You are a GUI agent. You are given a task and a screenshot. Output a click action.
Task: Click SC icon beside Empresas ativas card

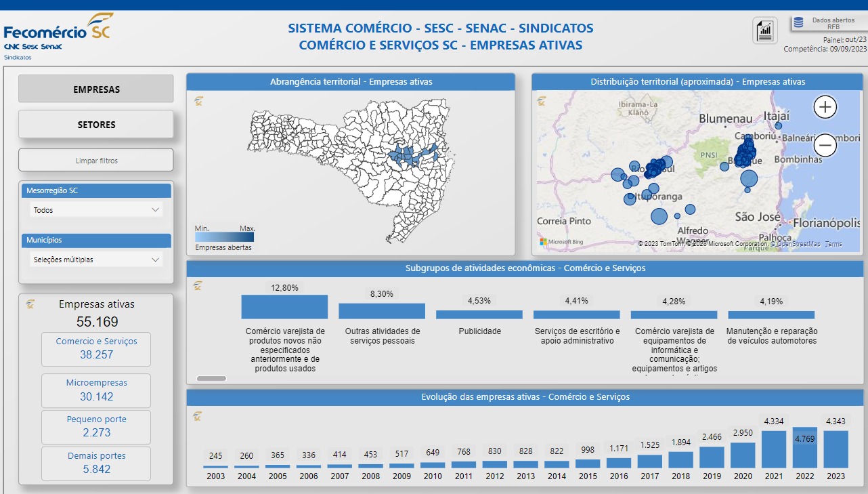tap(30, 304)
